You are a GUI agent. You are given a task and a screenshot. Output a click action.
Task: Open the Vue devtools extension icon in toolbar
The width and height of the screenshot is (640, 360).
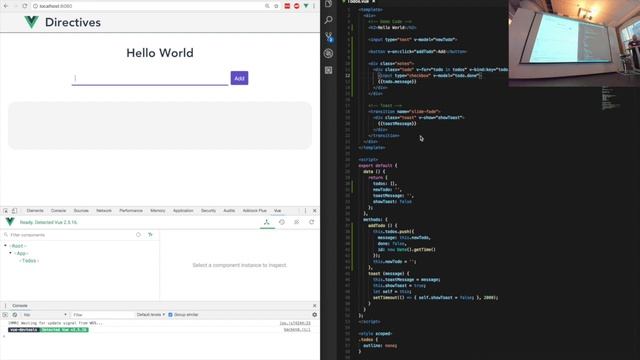coord(306,6)
